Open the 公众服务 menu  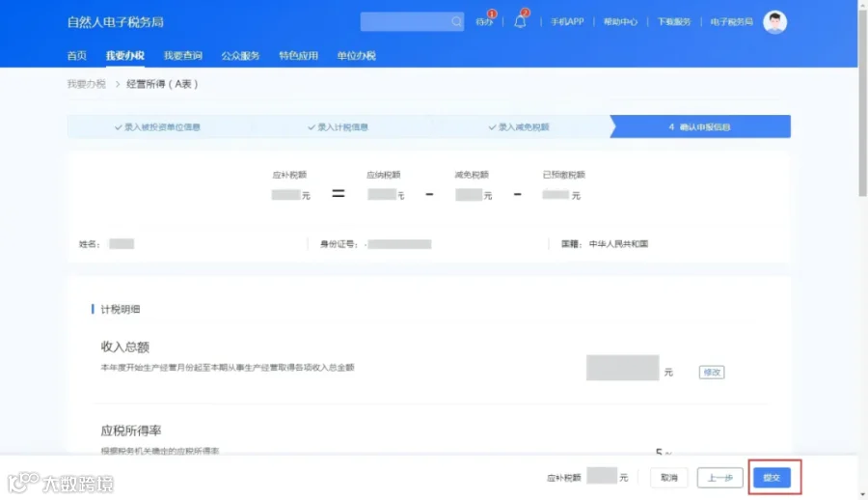click(x=240, y=55)
